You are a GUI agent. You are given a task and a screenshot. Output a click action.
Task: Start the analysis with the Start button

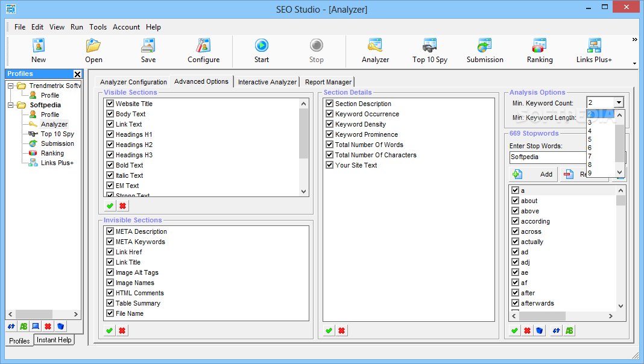click(262, 51)
